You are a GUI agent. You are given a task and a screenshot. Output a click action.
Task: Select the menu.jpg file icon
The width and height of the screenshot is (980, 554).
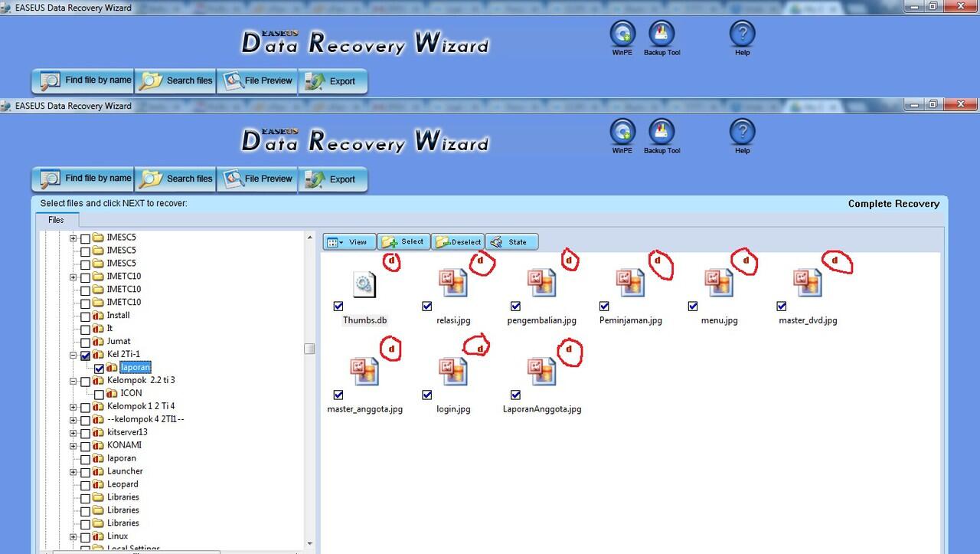[719, 283]
